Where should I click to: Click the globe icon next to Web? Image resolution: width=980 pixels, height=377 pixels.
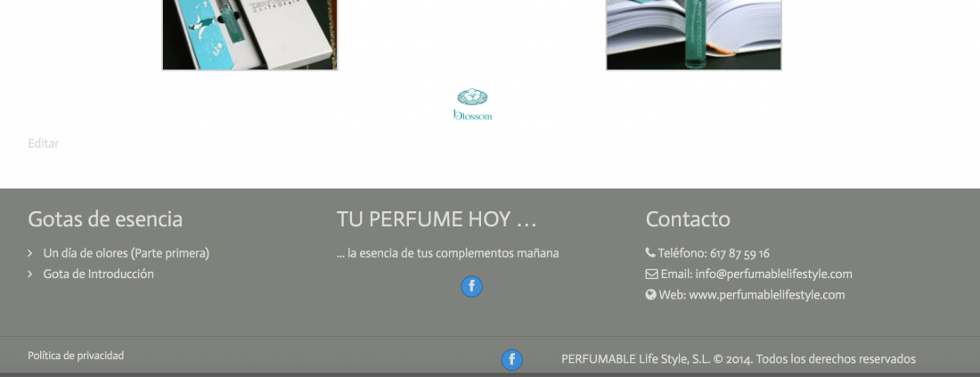[650, 294]
